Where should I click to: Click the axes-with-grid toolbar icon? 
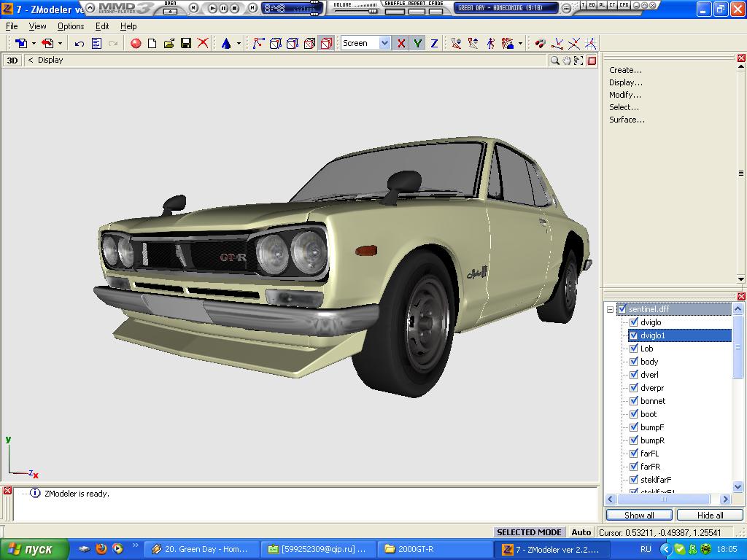coord(591,43)
